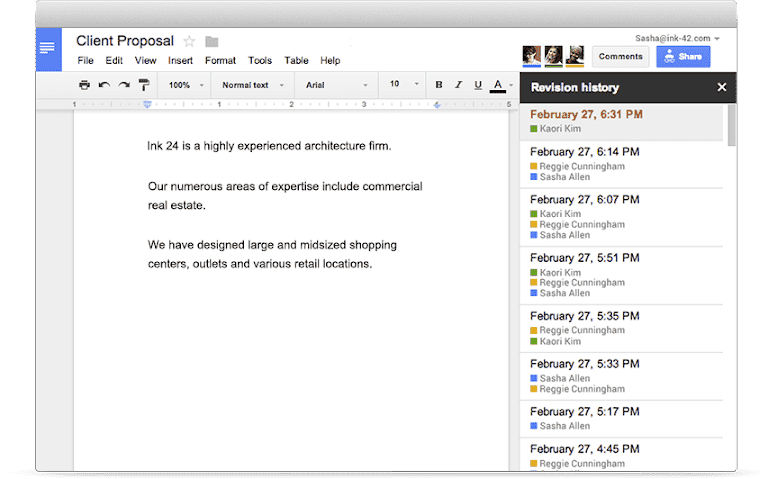Open the Format menu
This screenshot has width=768, height=479.
click(x=220, y=61)
